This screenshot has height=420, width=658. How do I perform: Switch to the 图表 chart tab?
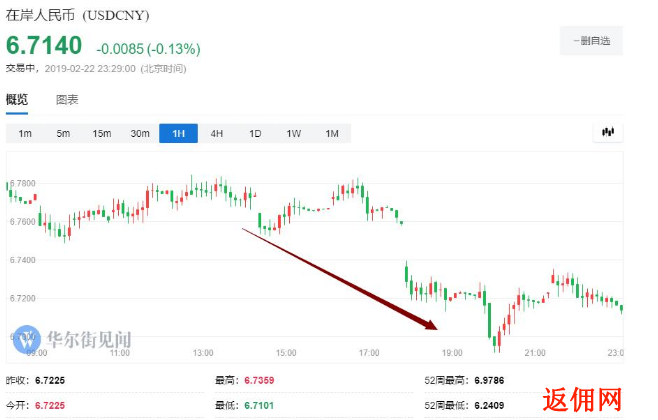click(x=66, y=99)
